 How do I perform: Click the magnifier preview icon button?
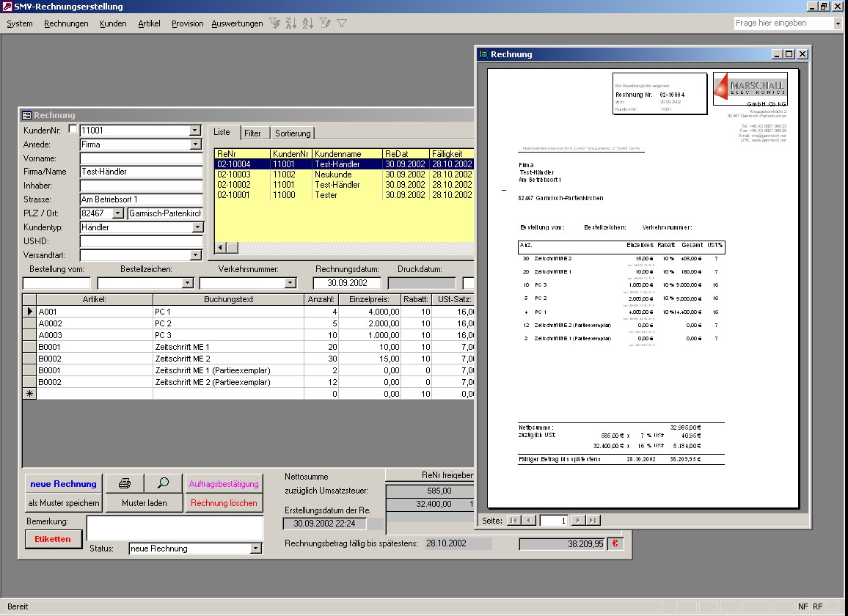[164, 483]
